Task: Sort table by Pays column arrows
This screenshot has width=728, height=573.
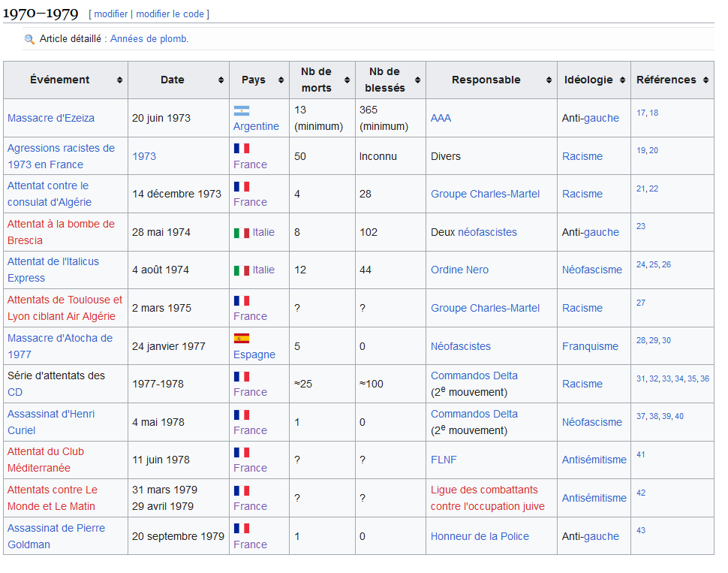Action: point(281,80)
